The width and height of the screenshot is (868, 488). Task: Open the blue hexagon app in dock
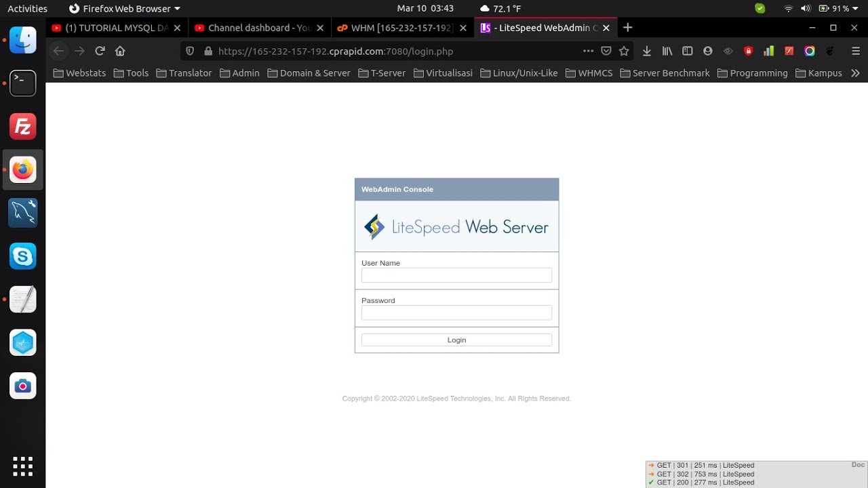click(x=23, y=342)
